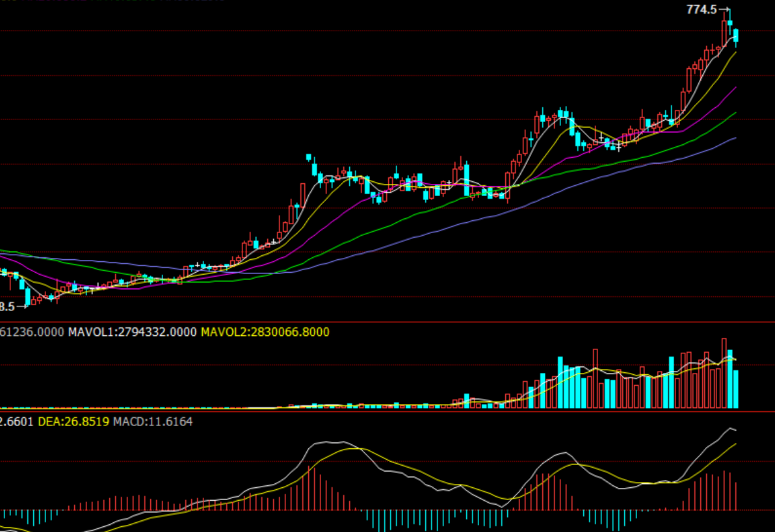Select the purple moving average line's right end
The image size is (775, 532).
[735, 87]
